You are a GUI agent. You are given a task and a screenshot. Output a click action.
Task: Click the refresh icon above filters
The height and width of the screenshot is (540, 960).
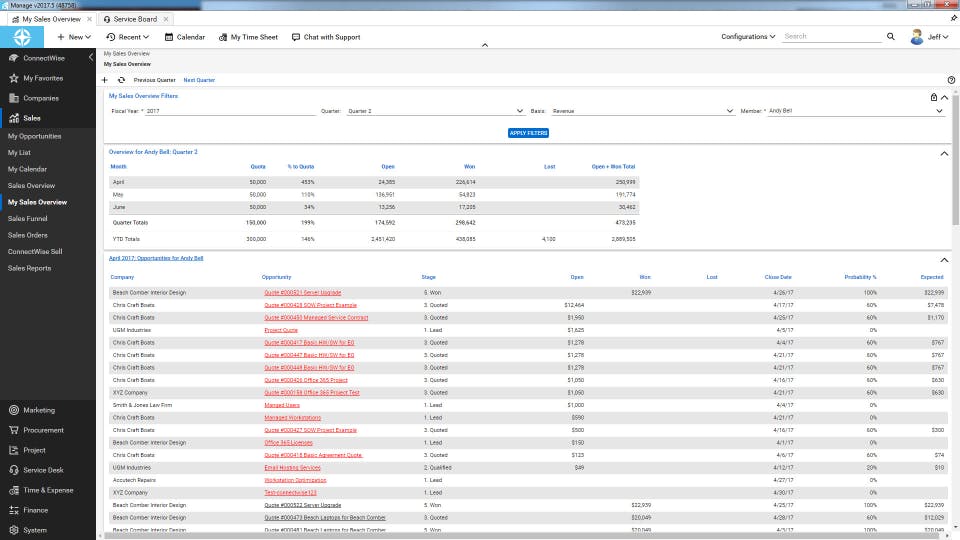coord(121,80)
